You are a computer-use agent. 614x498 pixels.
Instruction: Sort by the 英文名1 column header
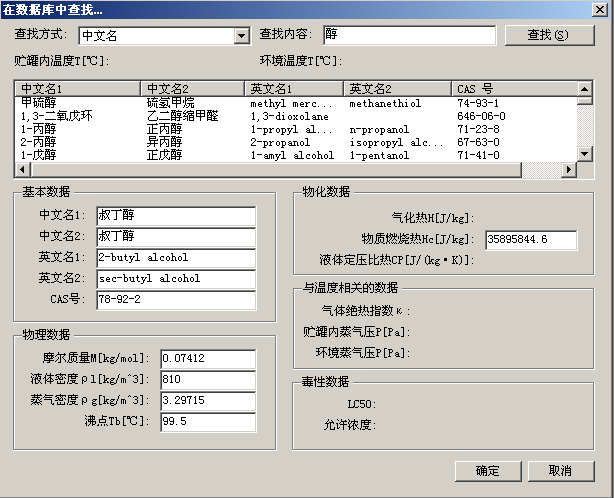coord(294,89)
